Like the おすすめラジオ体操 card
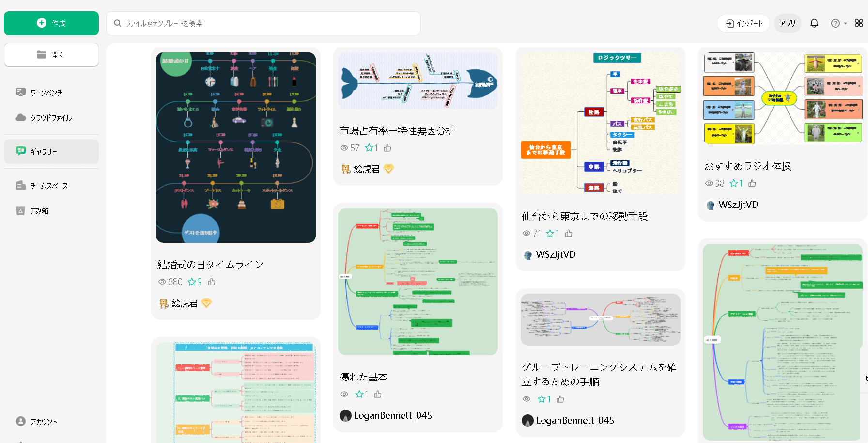 coord(752,183)
